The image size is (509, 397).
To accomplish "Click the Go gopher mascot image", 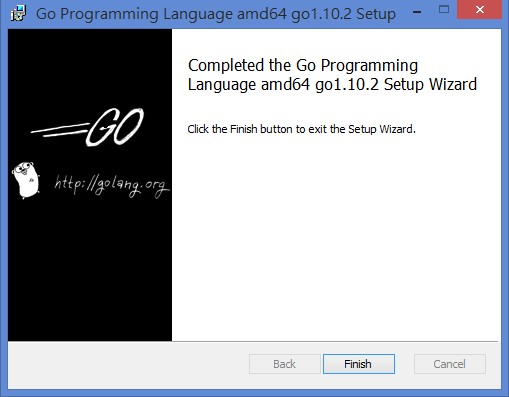I will tap(26, 180).
